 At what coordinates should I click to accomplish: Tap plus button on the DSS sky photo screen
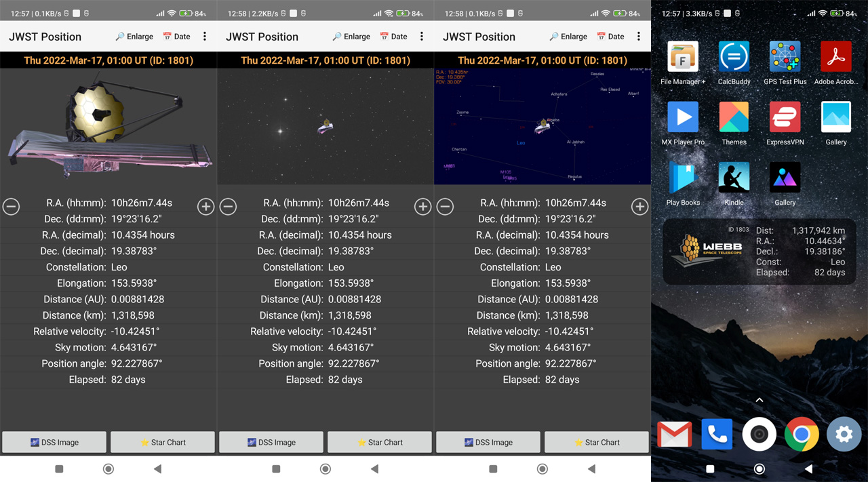pos(422,207)
